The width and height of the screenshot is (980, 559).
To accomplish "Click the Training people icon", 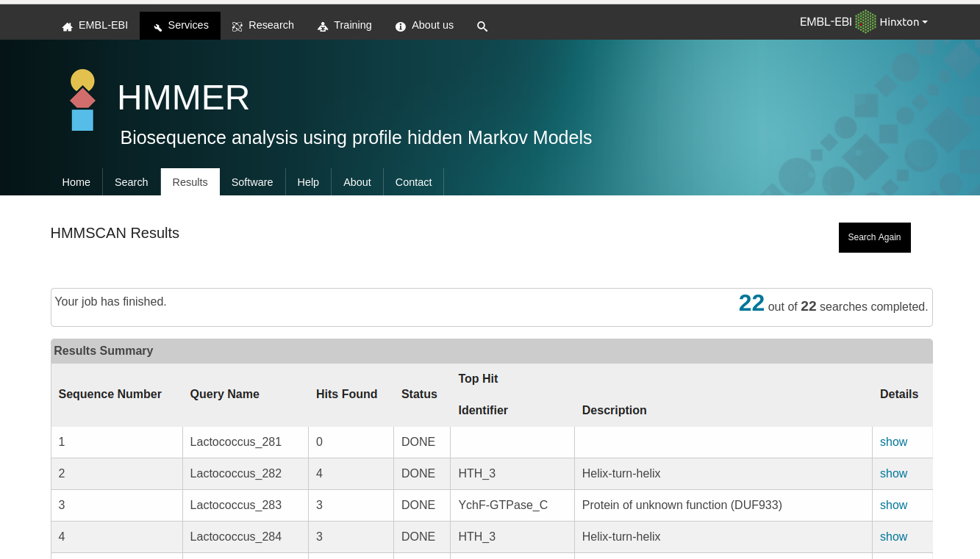I will (x=323, y=26).
